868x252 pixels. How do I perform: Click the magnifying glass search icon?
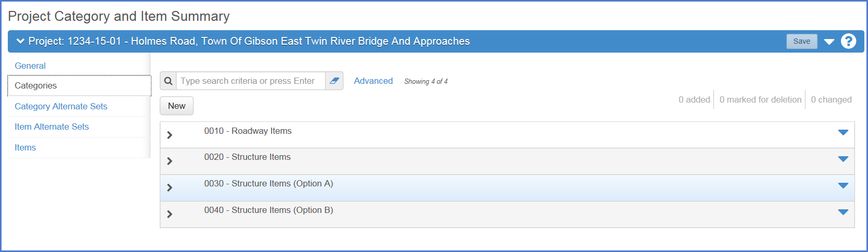pyautogui.click(x=168, y=81)
